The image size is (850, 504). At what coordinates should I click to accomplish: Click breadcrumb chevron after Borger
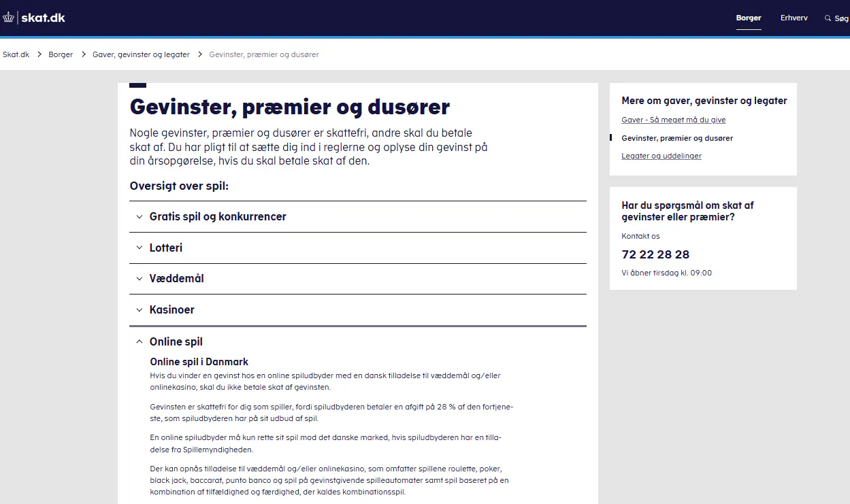(x=83, y=54)
